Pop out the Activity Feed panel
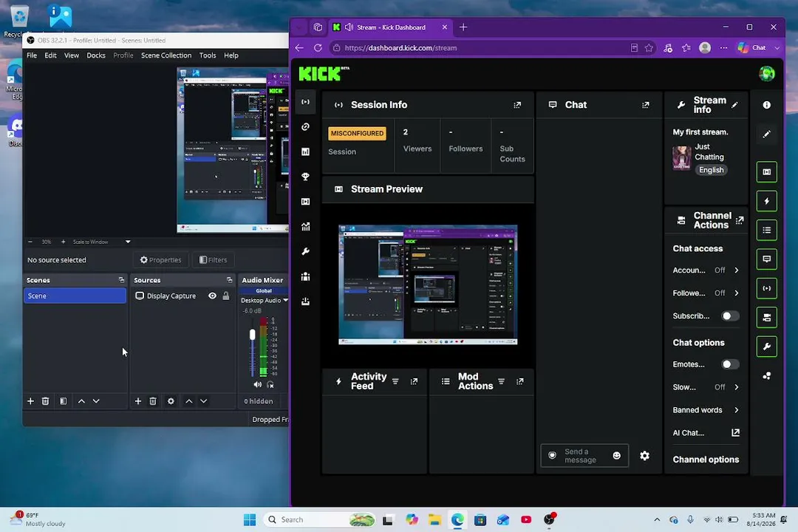 [414, 381]
